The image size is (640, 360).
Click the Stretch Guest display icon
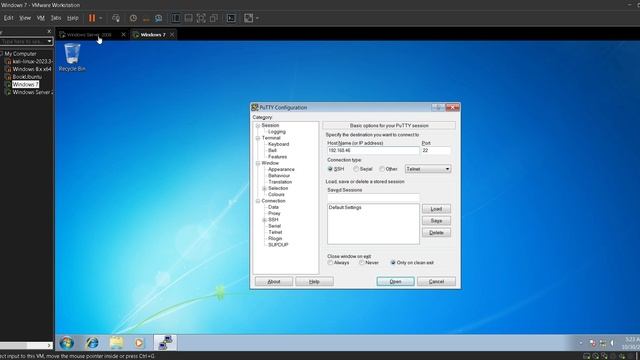click(x=248, y=18)
